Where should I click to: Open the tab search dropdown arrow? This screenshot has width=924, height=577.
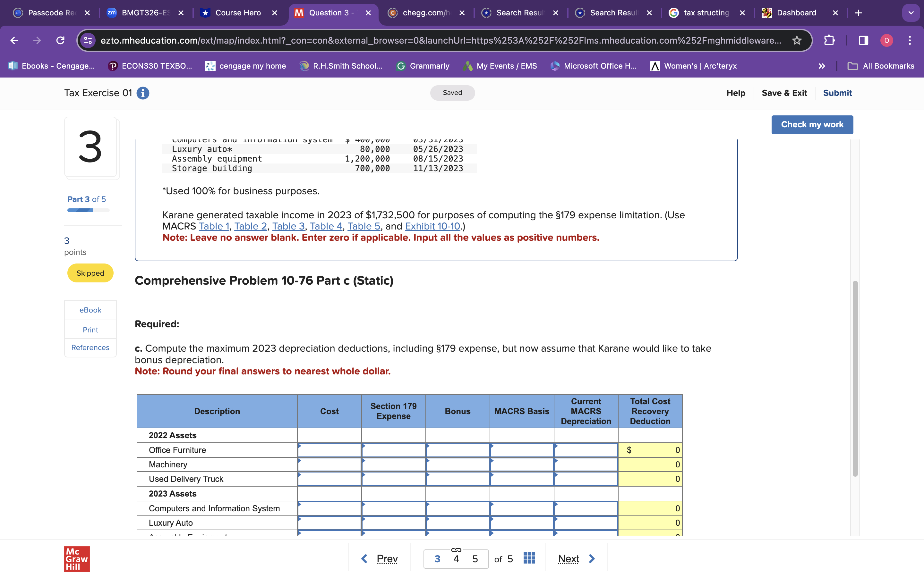pyautogui.click(x=911, y=13)
